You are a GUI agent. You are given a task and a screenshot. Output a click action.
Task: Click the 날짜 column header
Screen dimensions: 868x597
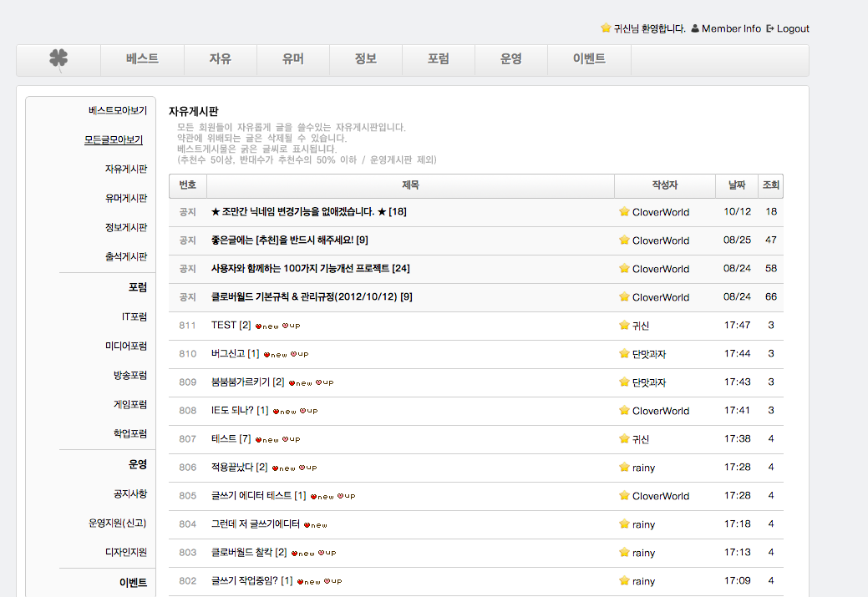pyautogui.click(x=736, y=185)
